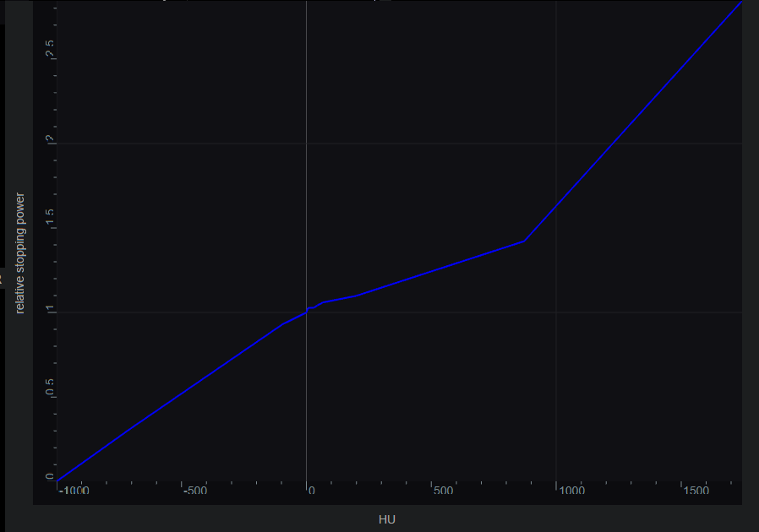This screenshot has height=532, width=759.
Task: Click the relative stopping power axis title
Action: [x=20, y=253]
